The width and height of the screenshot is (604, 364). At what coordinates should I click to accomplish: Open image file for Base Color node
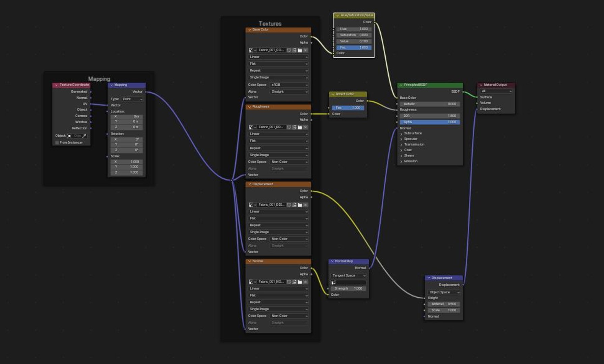300,50
